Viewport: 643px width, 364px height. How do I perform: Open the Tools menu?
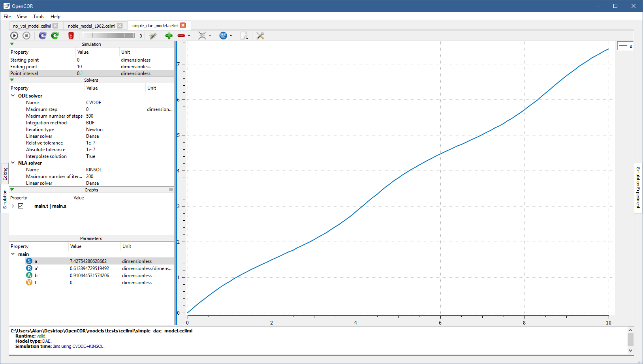[39, 17]
